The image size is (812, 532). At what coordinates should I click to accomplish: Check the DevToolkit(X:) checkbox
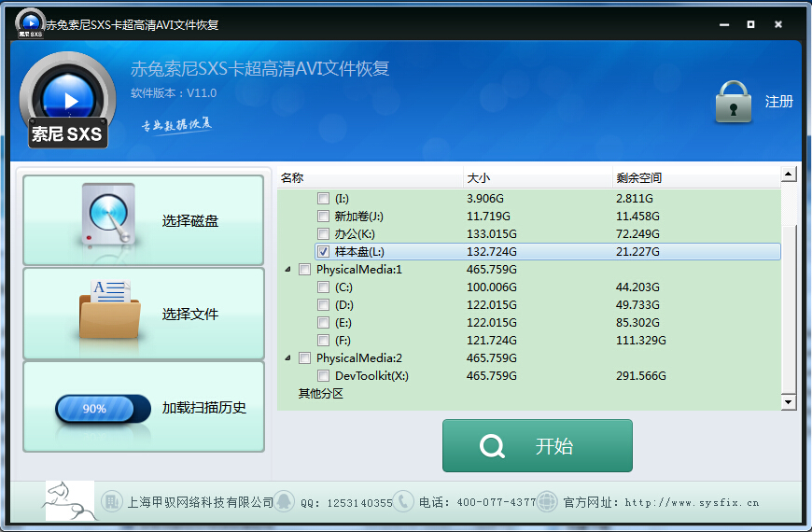(x=323, y=375)
